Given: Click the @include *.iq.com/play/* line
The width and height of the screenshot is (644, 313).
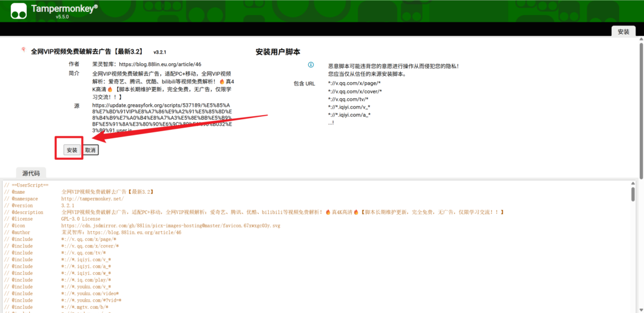Looking at the screenshot, I should point(57,280).
